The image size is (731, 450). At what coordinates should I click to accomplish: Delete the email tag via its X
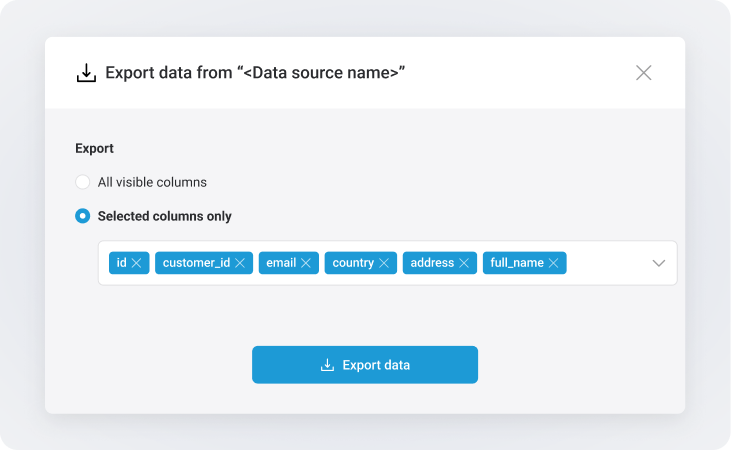pos(306,263)
